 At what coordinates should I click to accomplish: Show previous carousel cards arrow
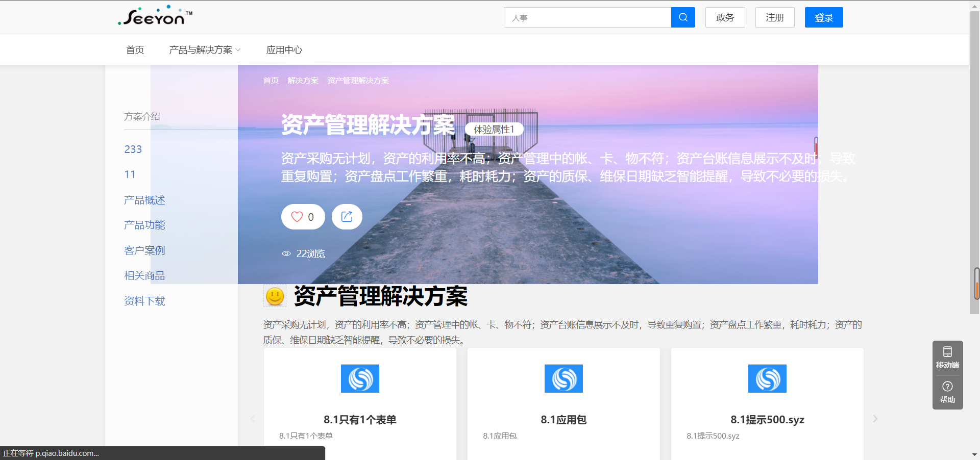click(253, 419)
